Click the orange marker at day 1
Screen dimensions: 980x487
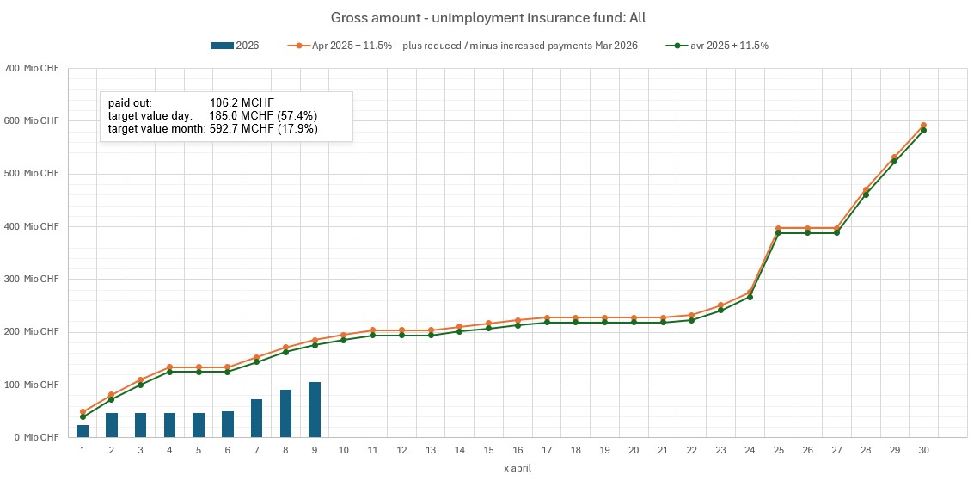83,412
